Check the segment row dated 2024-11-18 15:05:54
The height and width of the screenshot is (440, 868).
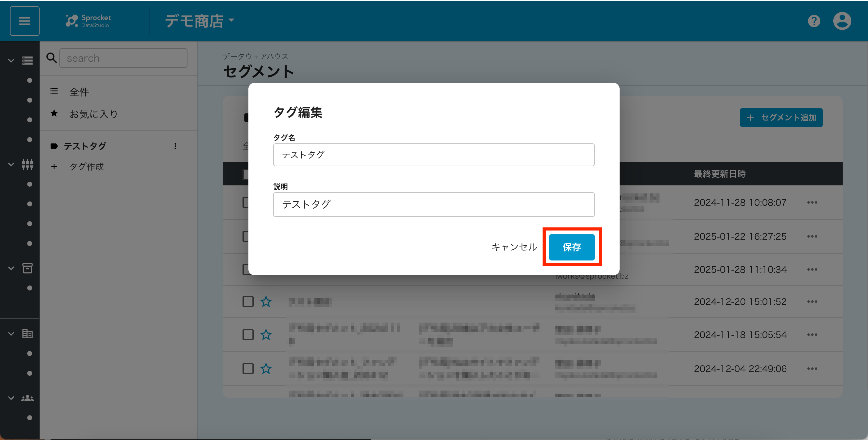click(248, 335)
